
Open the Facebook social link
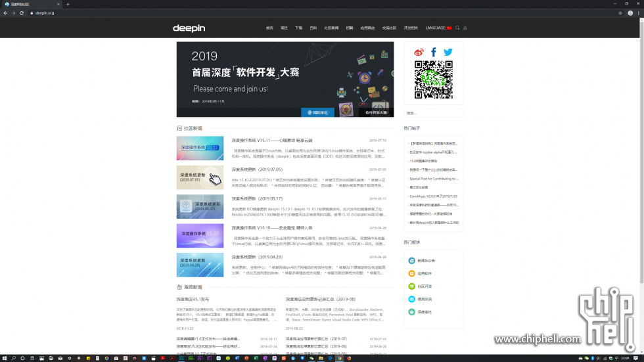(433, 52)
